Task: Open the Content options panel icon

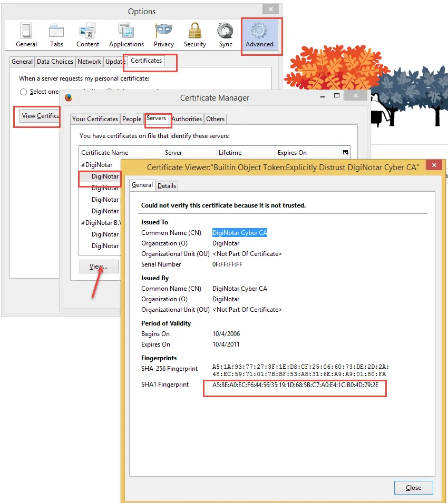Action: click(87, 35)
